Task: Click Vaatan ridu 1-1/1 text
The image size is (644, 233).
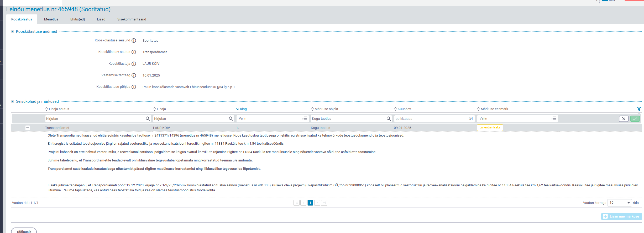Action: pyautogui.click(x=25, y=203)
